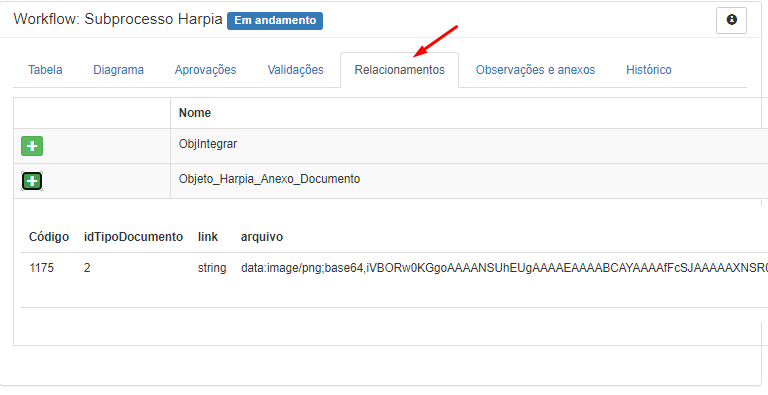Click the Nome column header
This screenshot has height=395, width=768.
pyautogui.click(x=194, y=113)
